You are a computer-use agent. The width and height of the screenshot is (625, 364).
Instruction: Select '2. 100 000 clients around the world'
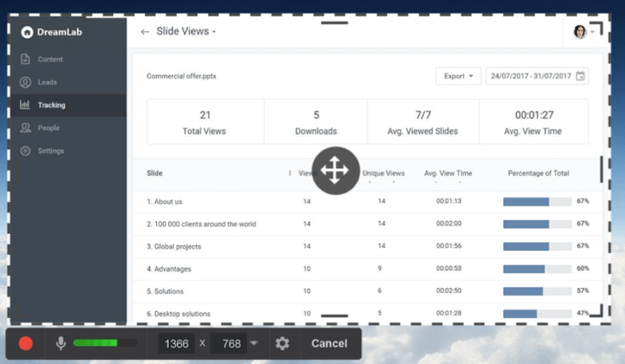(367, 224)
